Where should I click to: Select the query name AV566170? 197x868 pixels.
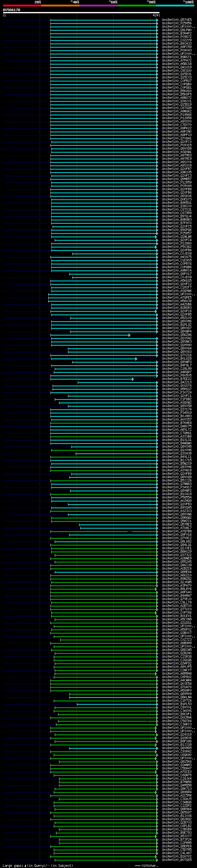(x=11, y=10)
